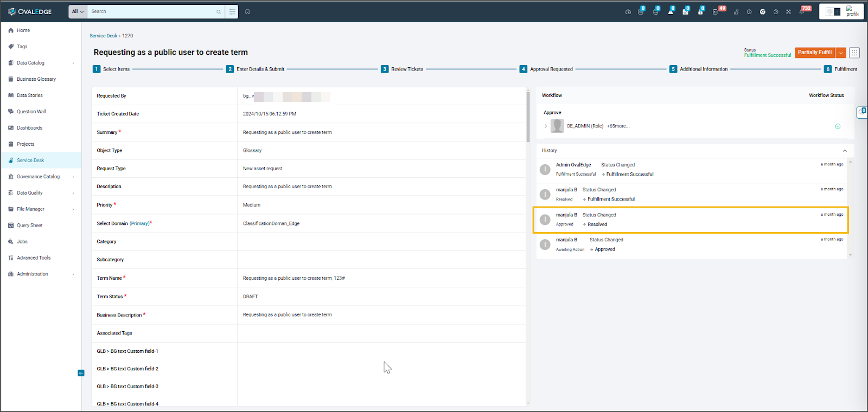Open dropdown arrow beside Partially Fulfill
The width and height of the screenshot is (868, 412).
click(x=841, y=53)
